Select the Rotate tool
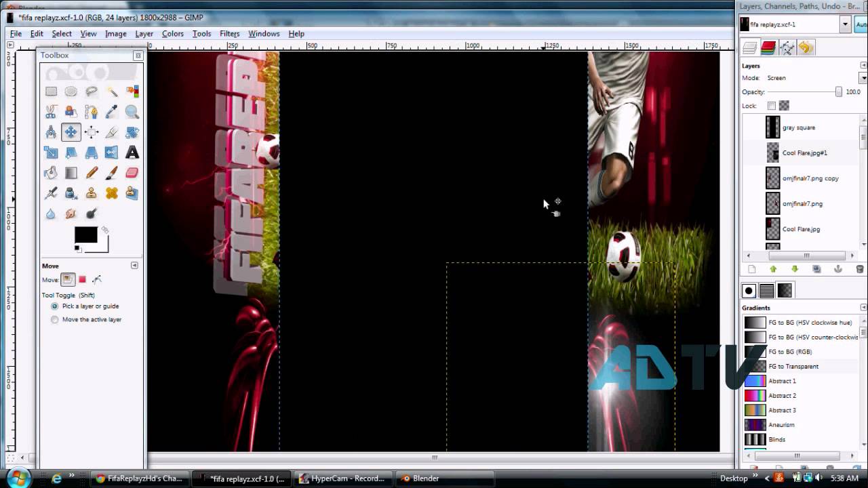Image resolution: width=868 pixels, height=488 pixels. click(x=132, y=132)
